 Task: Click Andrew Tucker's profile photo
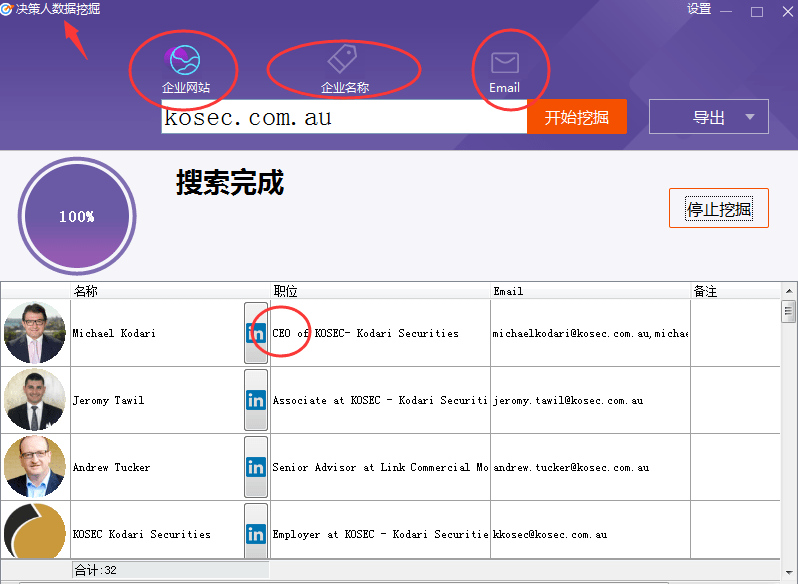coord(35,467)
